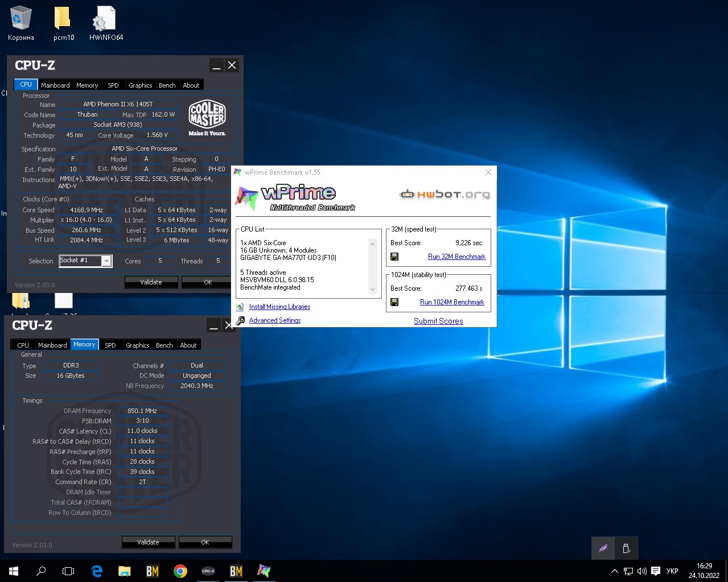Open SPD tab in top CPU-Z window
728x582 pixels.
coord(113,85)
